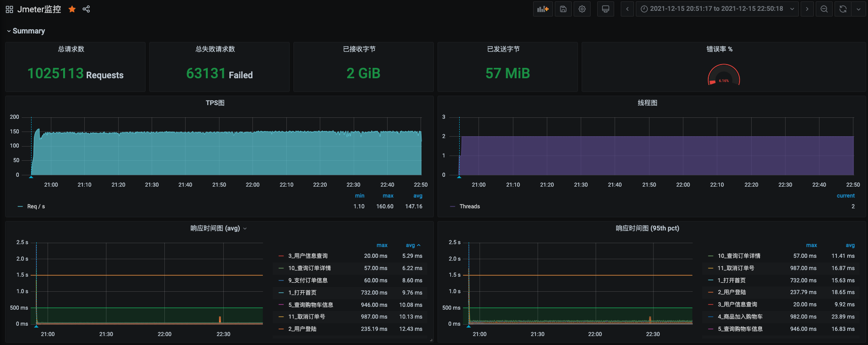Toggle 2_用户登陆 series in avg panel

pos(302,329)
